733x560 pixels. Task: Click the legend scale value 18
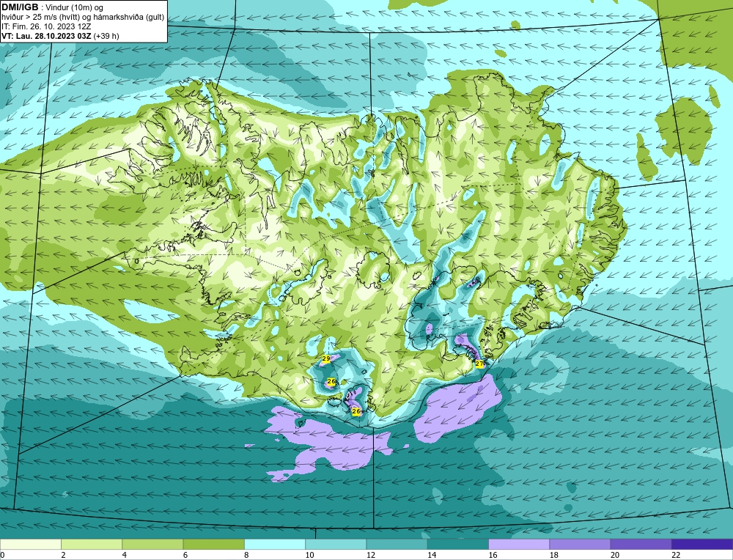click(x=553, y=555)
